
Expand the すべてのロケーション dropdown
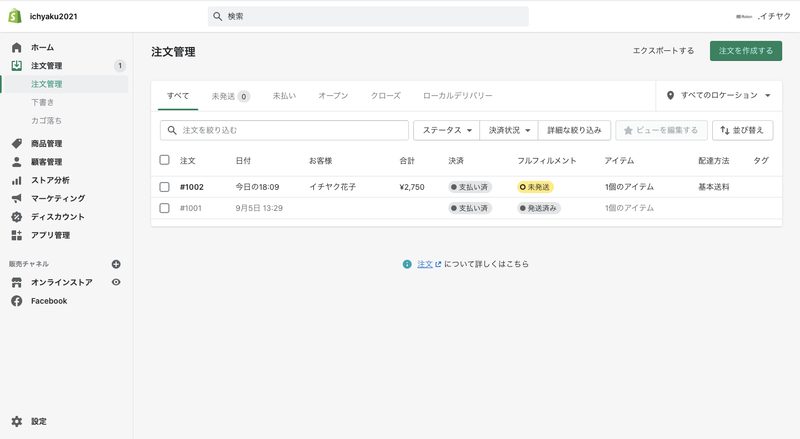point(718,95)
